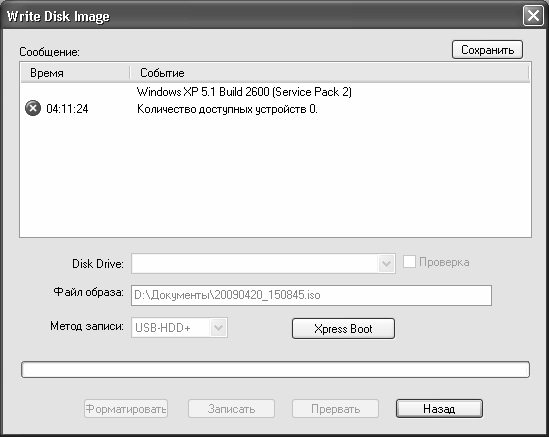Click the Прервать button
Viewport: 549px width, 437px height.
[335, 409]
